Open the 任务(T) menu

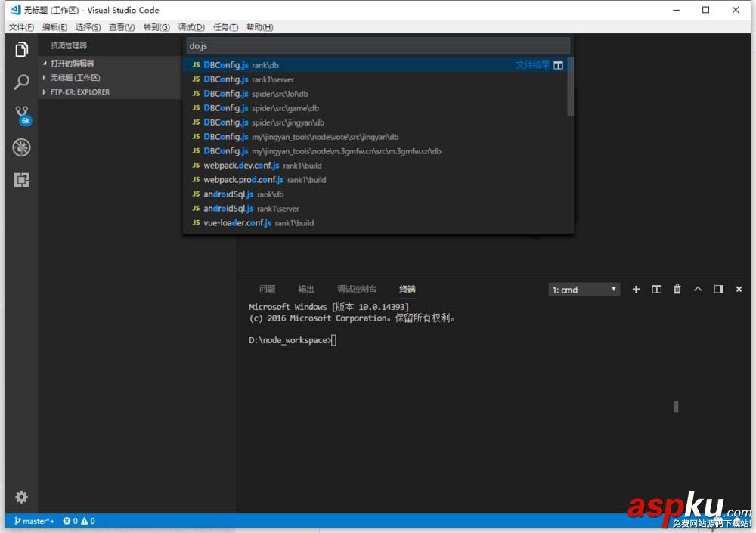[225, 27]
